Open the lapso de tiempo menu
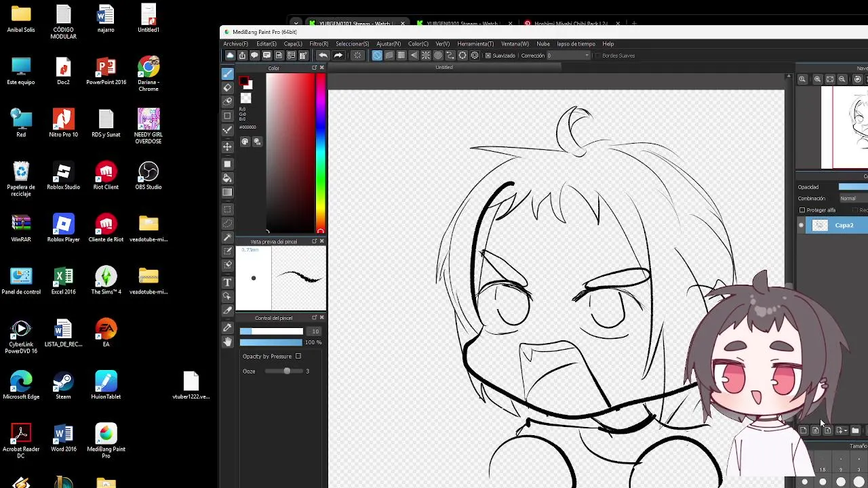 coord(576,44)
